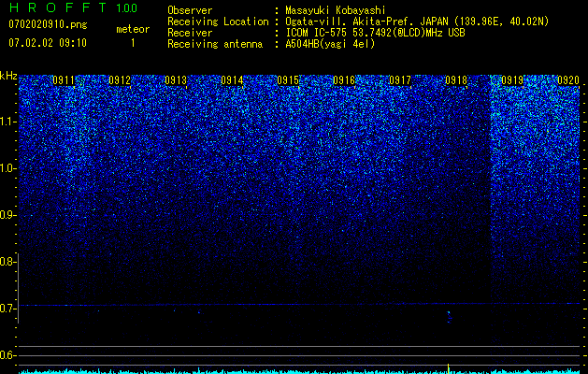
Task: Click the meteor echo near 0918
Action: click(x=449, y=317)
